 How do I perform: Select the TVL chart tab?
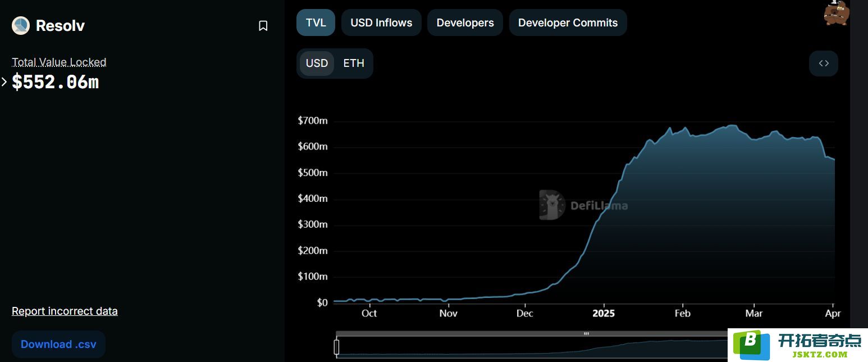point(316,22)
